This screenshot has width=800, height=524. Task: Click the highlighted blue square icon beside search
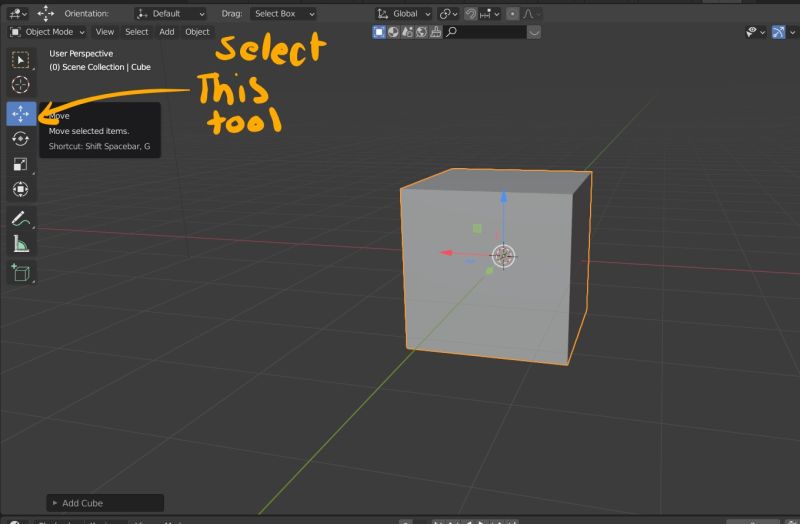point(379,32)
